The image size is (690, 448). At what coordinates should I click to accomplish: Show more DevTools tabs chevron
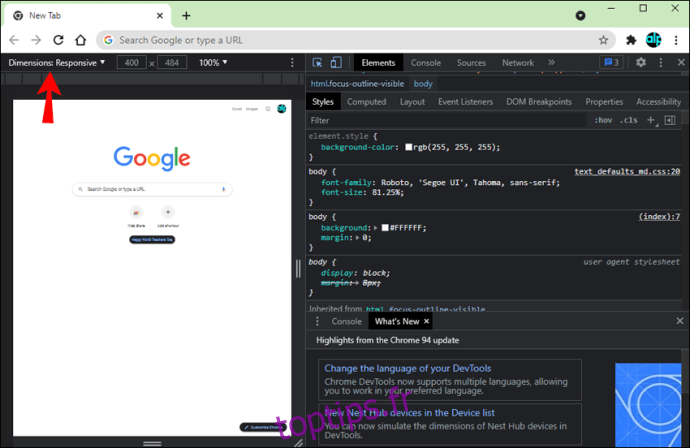pos(551,62)
